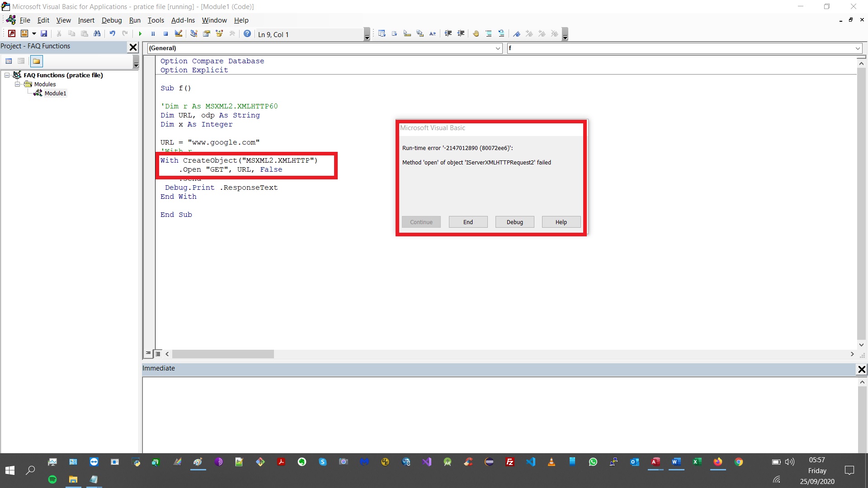Click End button in error dialog
The width and height of the screenshot is (868, 488).
point(468,222)
